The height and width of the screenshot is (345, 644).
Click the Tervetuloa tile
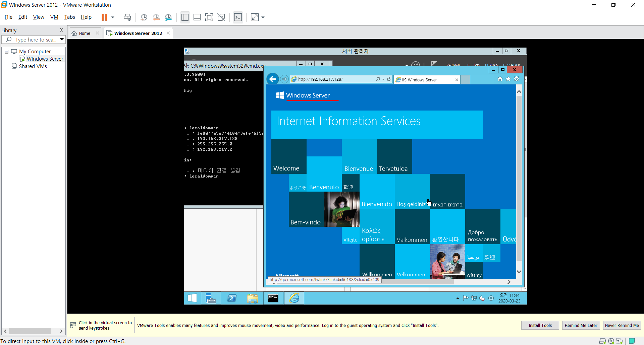(394, 156)
